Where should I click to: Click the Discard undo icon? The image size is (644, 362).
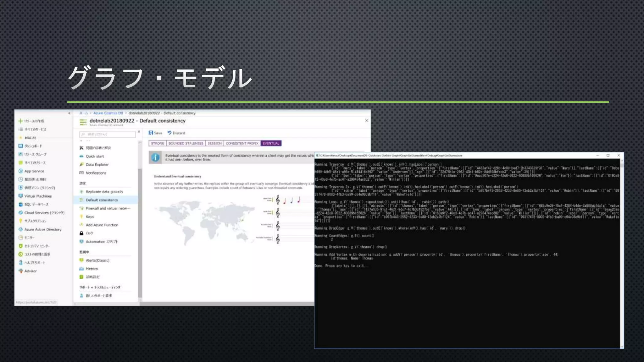point(169,133)
